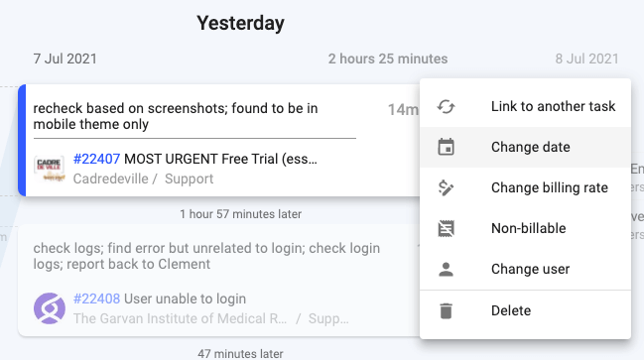Click the billing rate dollar-pencil icon
The image size is (644, 360).
(x=446, y=187)
